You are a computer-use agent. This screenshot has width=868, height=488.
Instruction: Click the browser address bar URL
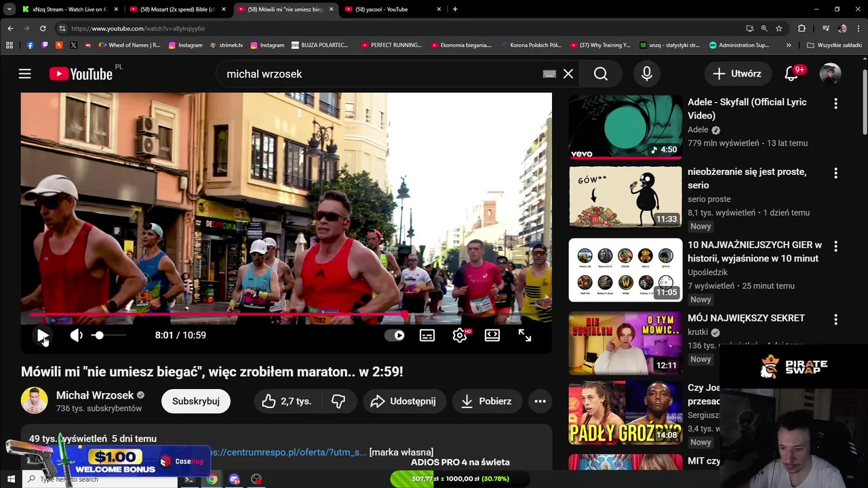coord(138,28)
